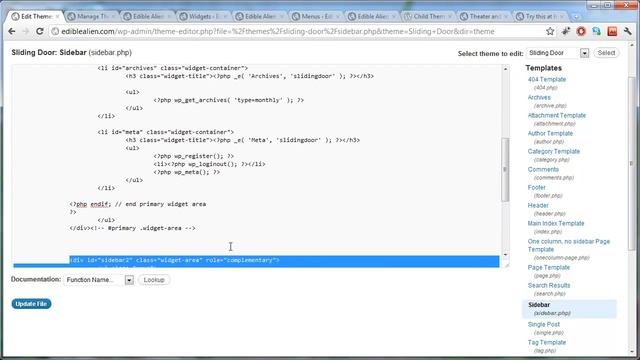Open the Main Index Template
The height and width of the screenshot is (360, 640).
pyautogui.click(x=556, y=223)
